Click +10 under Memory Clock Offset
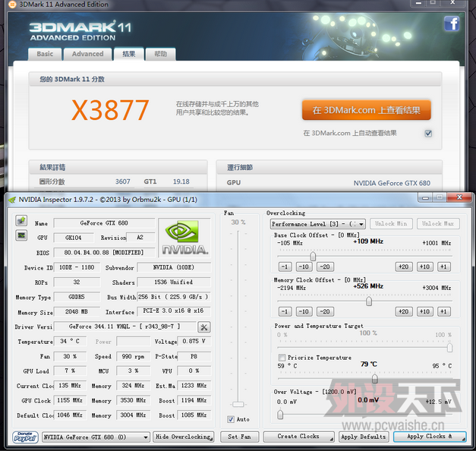The image size is (476, 451). pyautogui.click(x=424, y=311)
